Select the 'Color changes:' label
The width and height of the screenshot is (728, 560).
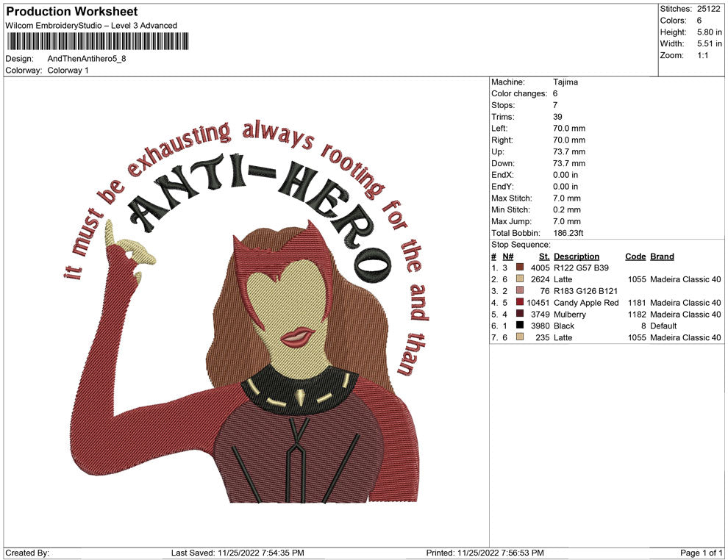pos(520,94)
